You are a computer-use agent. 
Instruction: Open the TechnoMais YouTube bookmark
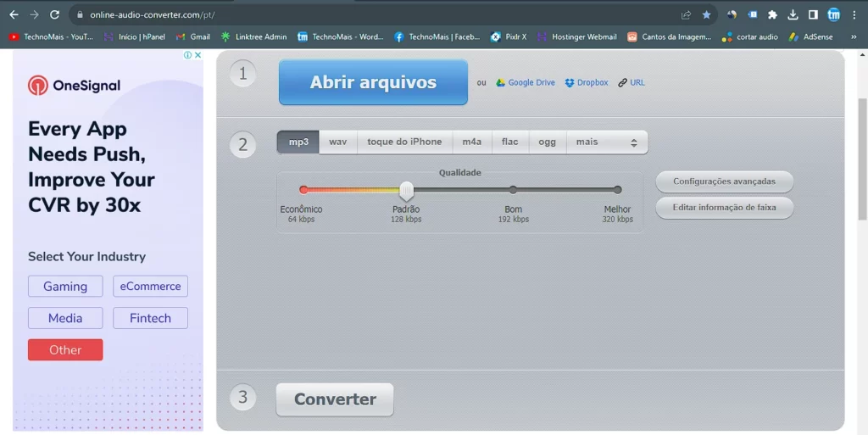(51, 37)
